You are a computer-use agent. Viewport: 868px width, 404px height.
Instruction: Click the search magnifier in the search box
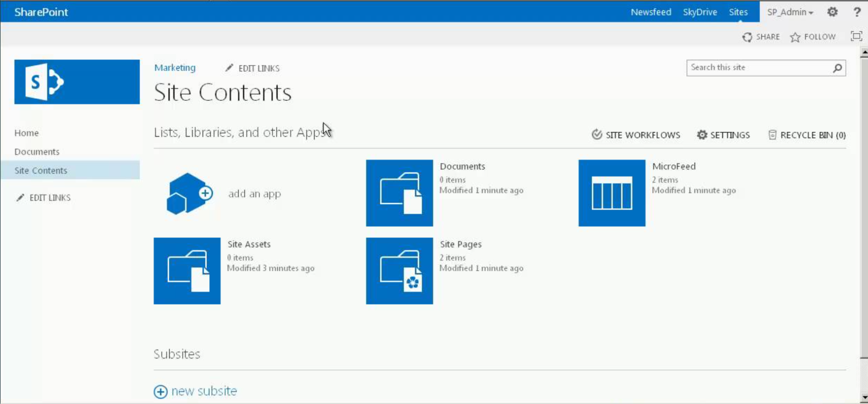837,67
